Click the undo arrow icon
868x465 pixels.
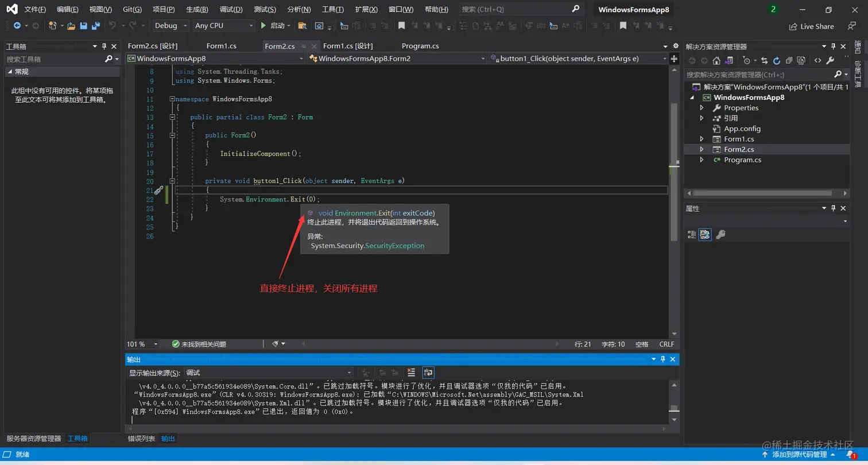113,25
